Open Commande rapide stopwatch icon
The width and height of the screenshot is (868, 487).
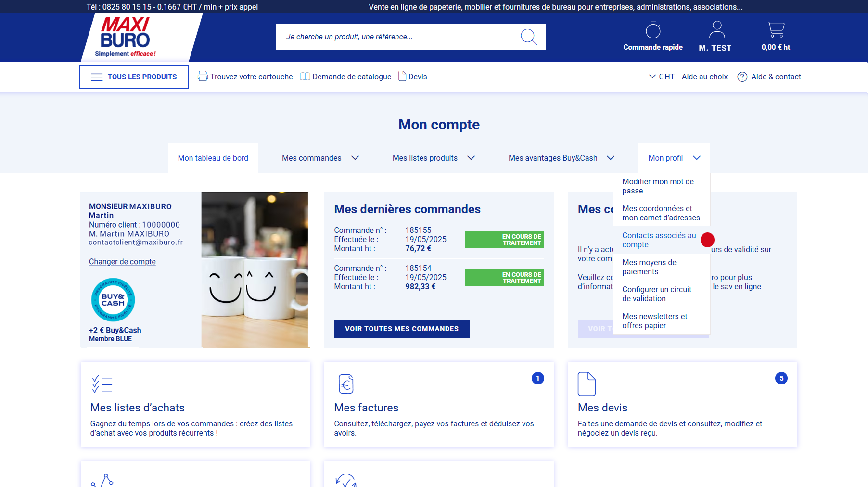click(653, 30)
